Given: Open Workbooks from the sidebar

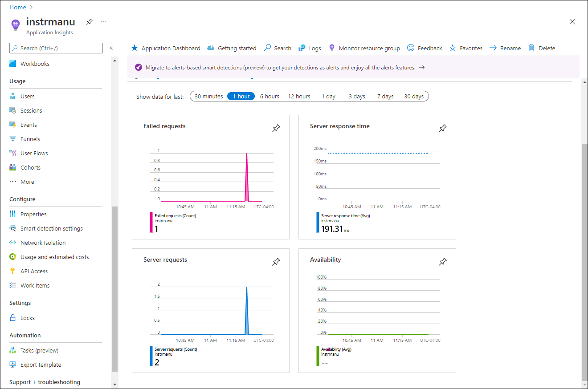Looking at the screenshot, I should click(34, 63).
